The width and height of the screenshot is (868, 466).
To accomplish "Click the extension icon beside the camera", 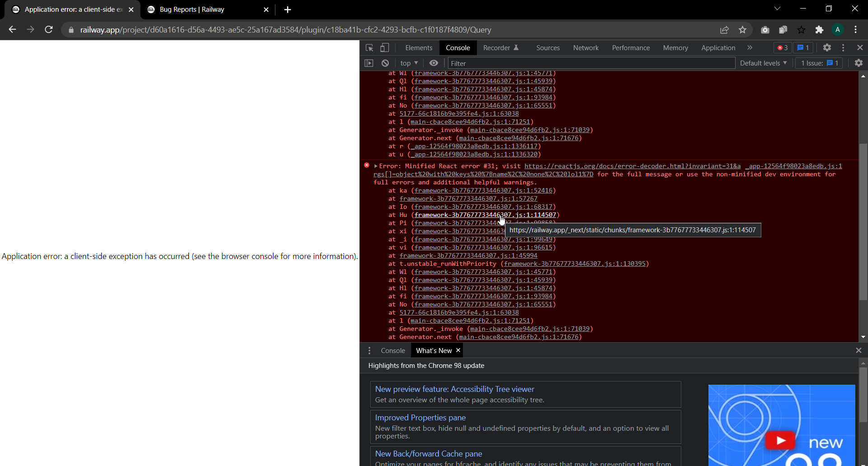I will pyautogui.click(x=783, y=30).
